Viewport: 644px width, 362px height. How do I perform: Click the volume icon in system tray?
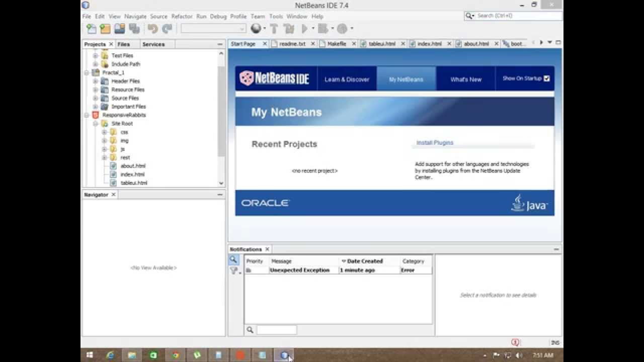(x=519, y=355)
